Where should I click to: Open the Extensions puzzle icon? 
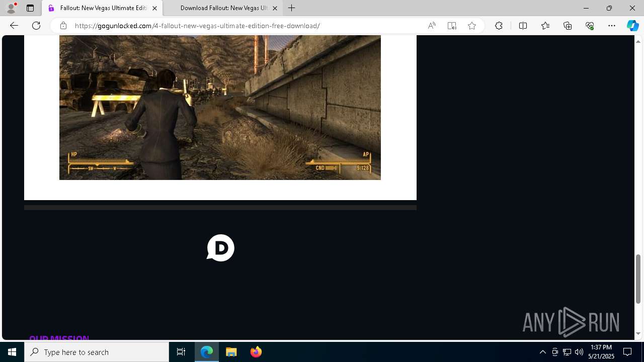[499, 26]
